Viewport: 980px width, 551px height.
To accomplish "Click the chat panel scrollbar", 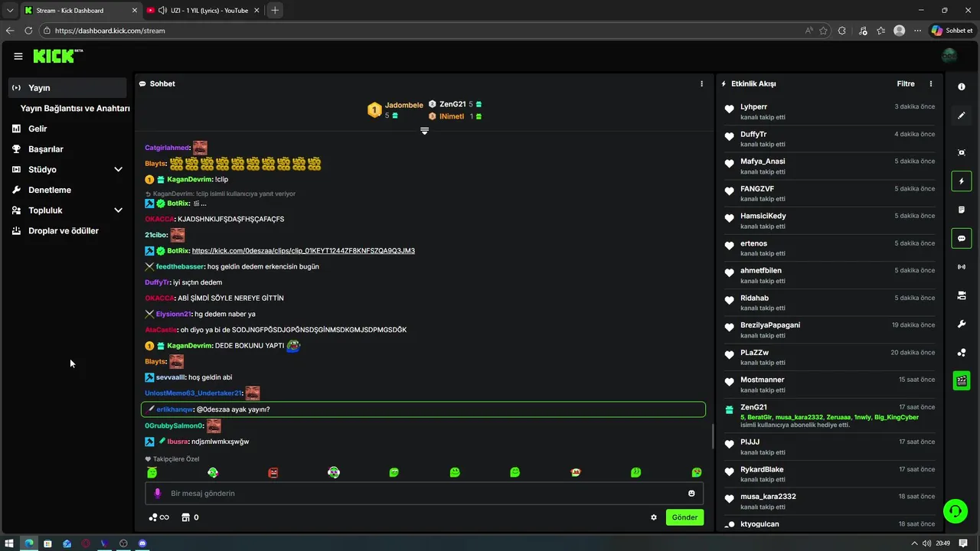I will pos(713,436).
